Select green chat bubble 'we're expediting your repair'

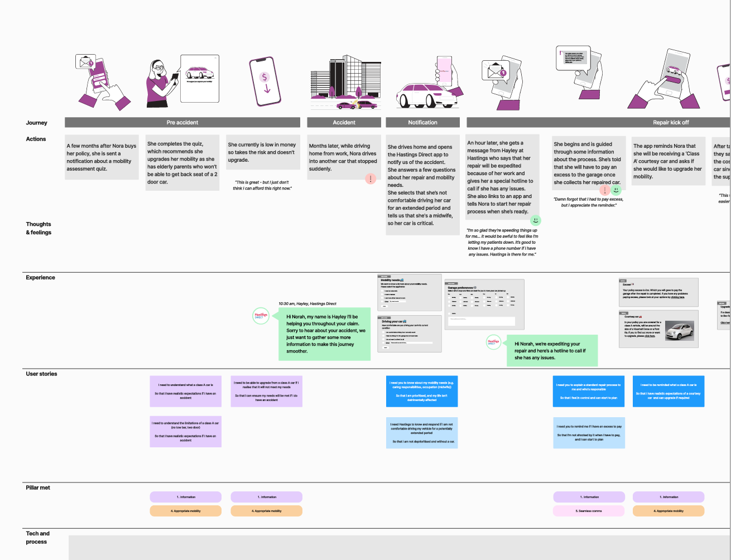551,351
